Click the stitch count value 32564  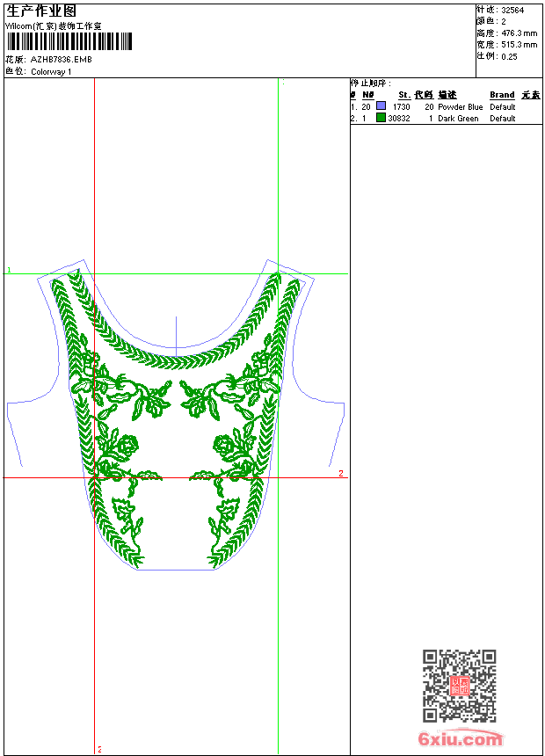tap(512, 11)
